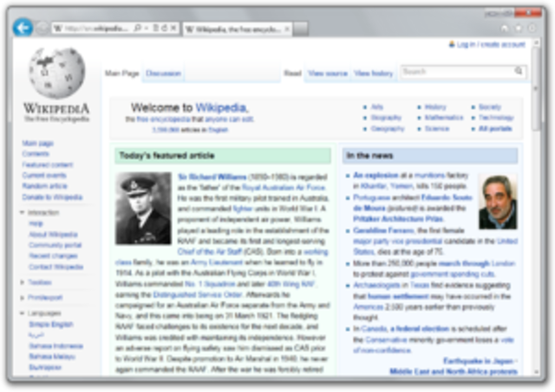Viewport: 555px width, 392px height.
Task: Open the Eduardo Souto de Moura photo
Action: tap(498, 202)
